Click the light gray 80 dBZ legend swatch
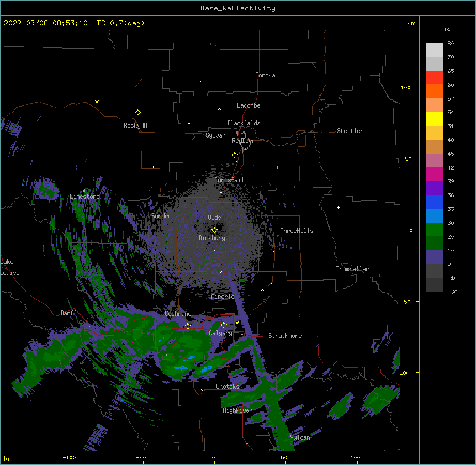 (x=434, y=50)
